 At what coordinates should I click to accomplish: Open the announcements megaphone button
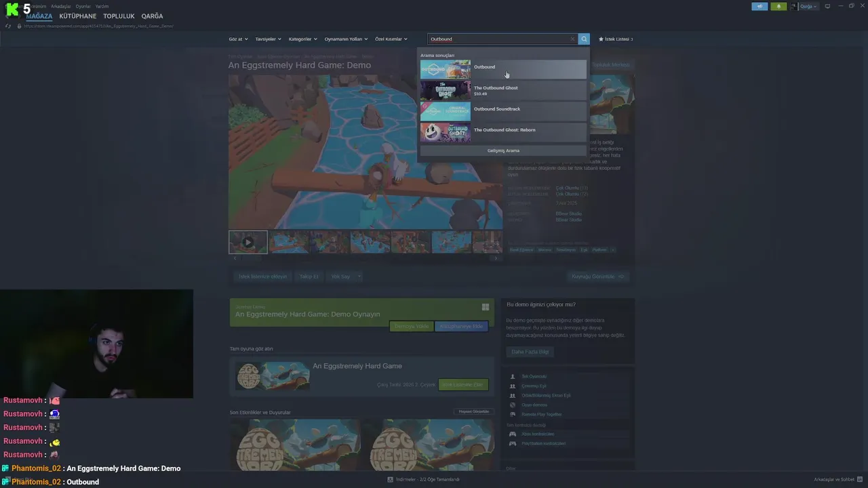759,6
